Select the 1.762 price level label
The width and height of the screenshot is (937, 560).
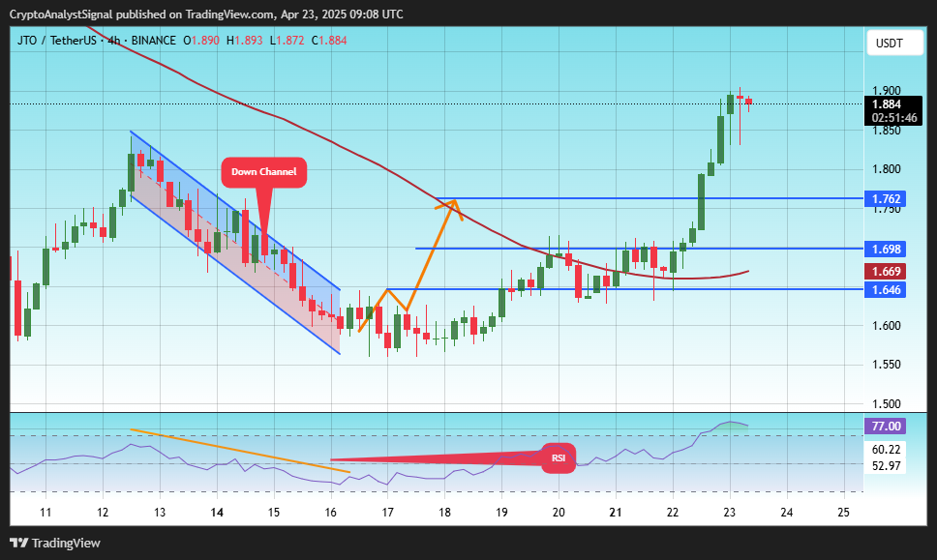pos(885,199)
